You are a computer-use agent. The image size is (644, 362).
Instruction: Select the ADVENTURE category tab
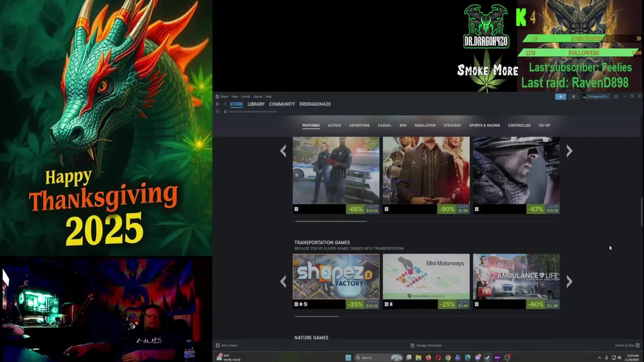(x=359, y=125)
